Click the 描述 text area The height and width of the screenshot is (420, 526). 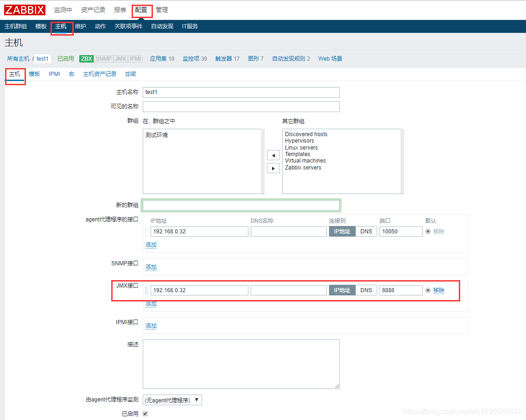click(x=241, y=364)
